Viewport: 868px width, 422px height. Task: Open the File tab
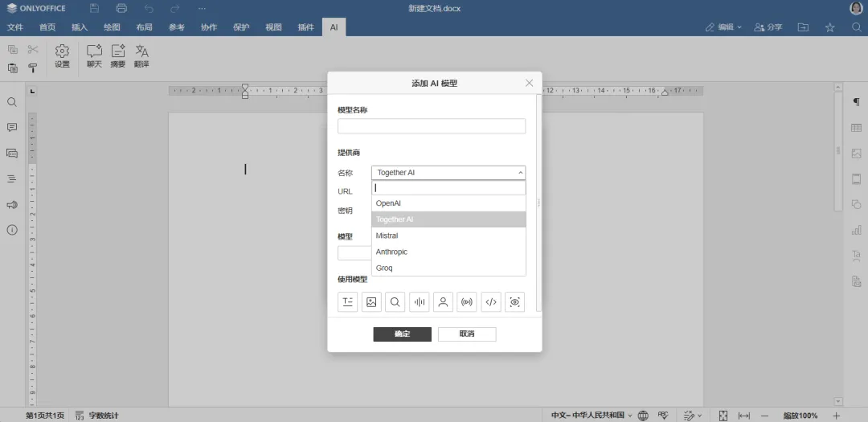pyautogui.click(x=15, y=27)
